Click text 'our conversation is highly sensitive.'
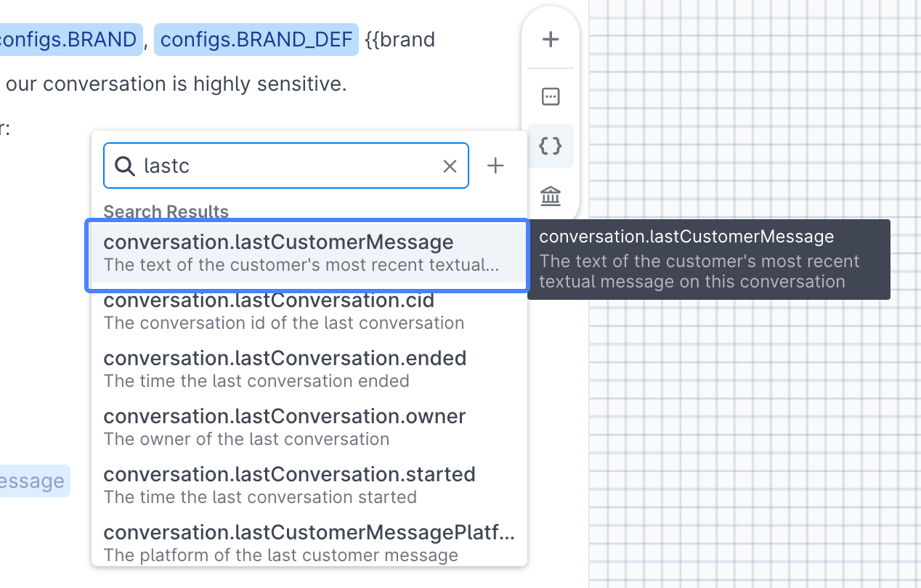Viewport: 921px width, 588px height. pos(177,84)
